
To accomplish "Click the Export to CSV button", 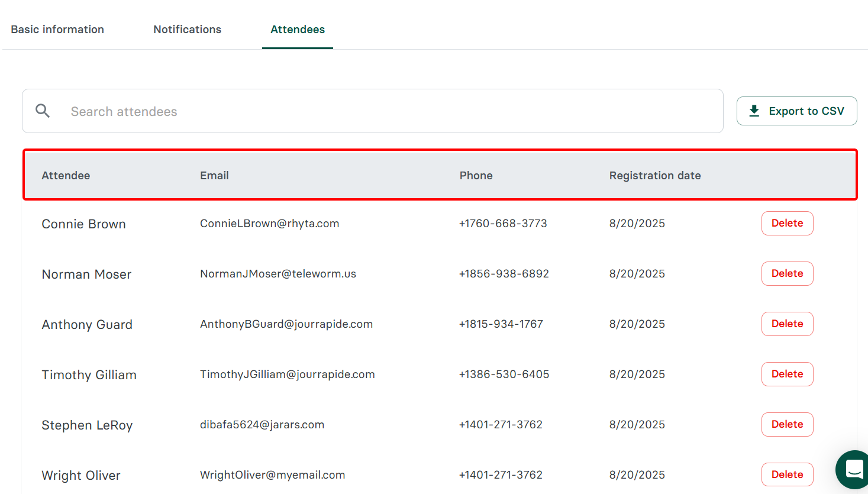I will coord(796,111).
